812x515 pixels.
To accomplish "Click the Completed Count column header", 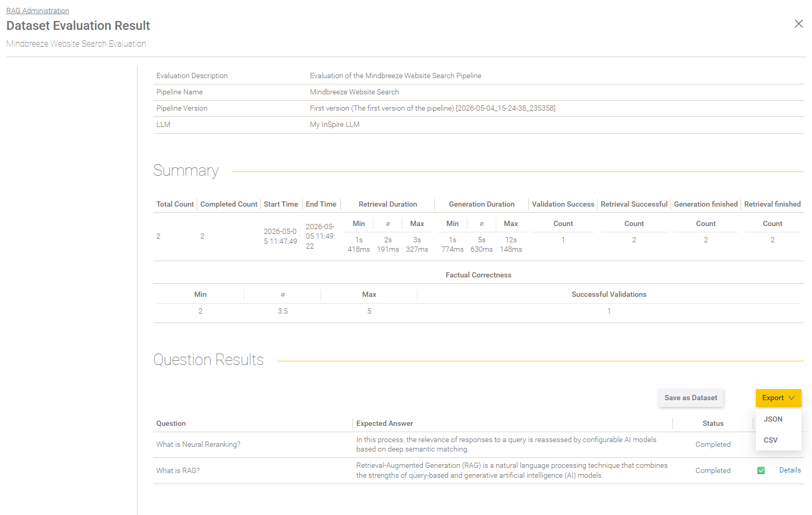I will click(x=229, y=204).
